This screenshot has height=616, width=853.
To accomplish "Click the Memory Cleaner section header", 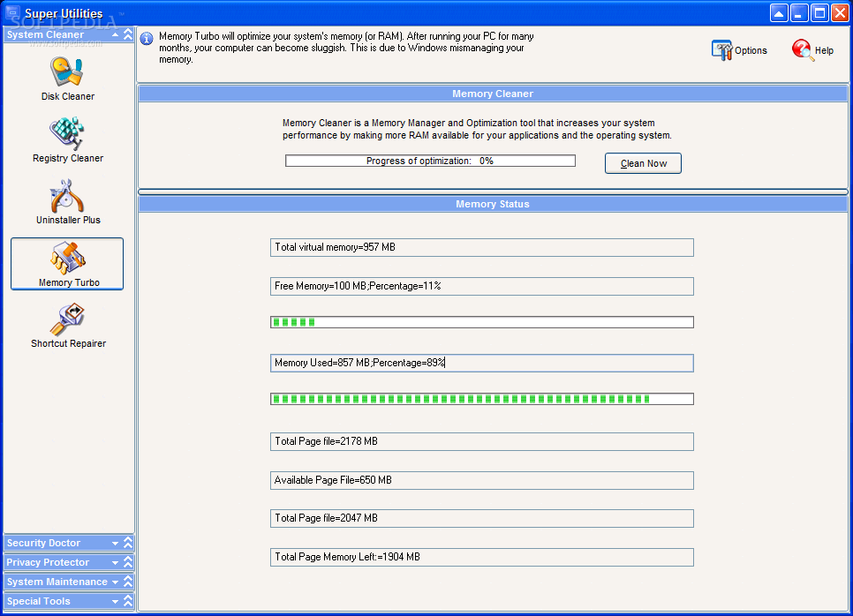I will pos(493,94).
